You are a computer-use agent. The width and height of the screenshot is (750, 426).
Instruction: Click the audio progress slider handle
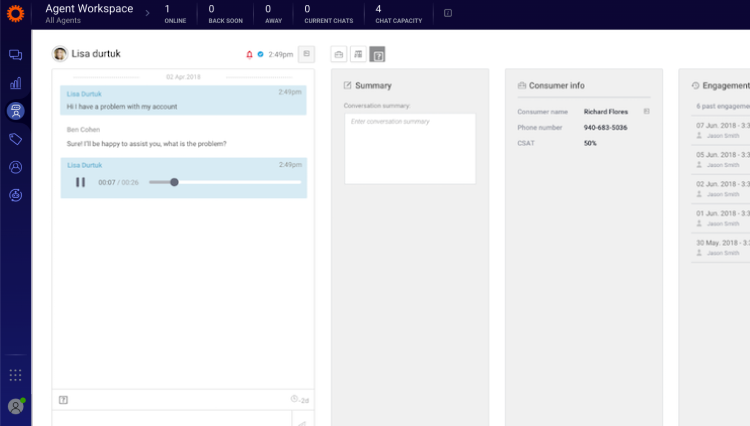[x=174, y=182]
